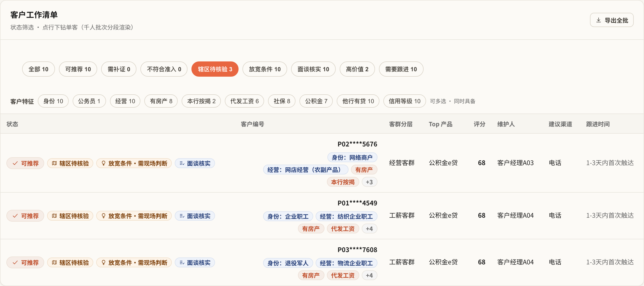Switch to the 高价值 2 status tab
Screen dimensions: 644x286
coord(357,69)
